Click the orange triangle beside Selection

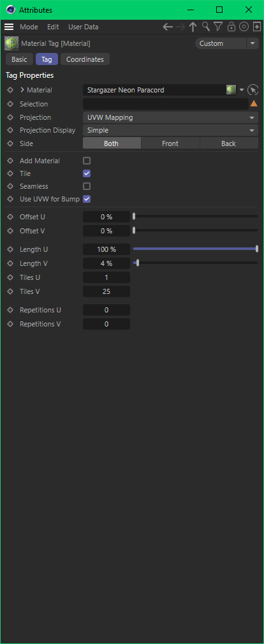254,103
